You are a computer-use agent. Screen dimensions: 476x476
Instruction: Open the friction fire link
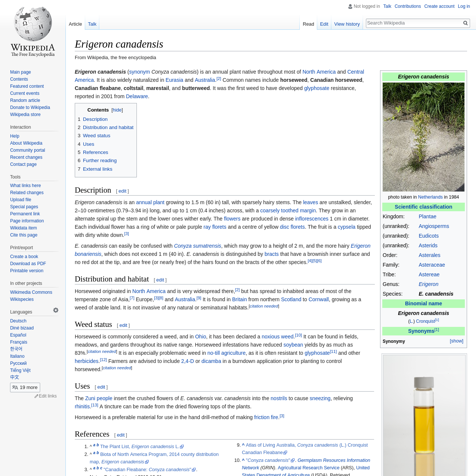[266, 417]
